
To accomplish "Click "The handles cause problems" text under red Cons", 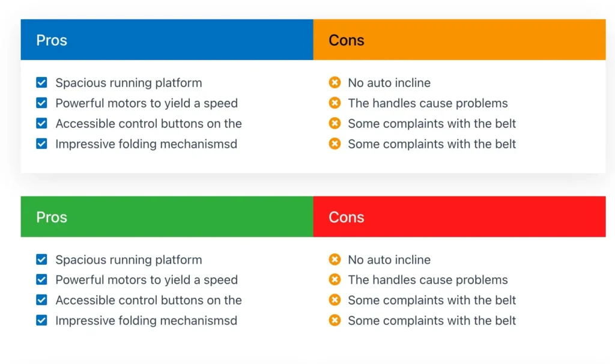I will (428, 280).
